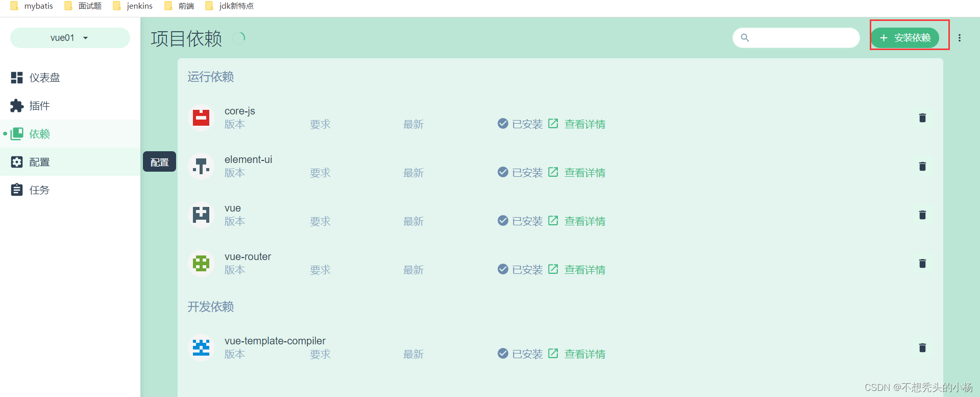
Task: Click external-link icon in vue-template-compiler row
Action: pyautogui.click(x=553, y=354)
